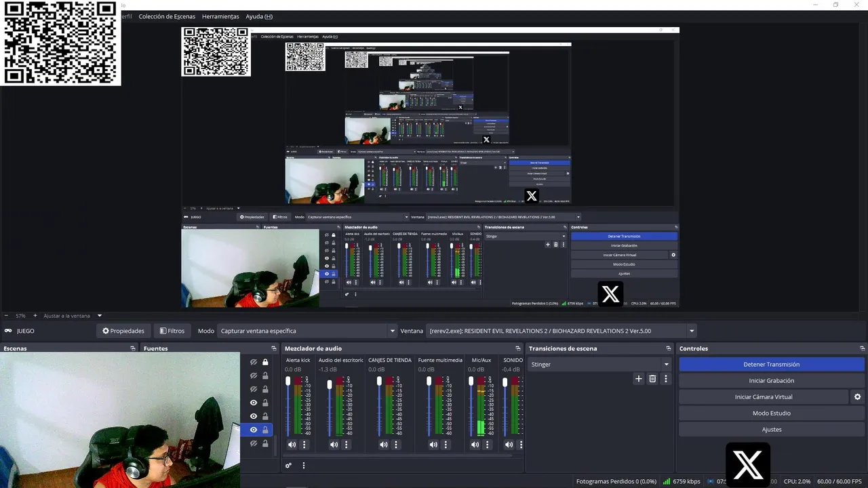The image size is (868, 488).
Task: Click Detener Transmisión button
Action: [772, 365]
